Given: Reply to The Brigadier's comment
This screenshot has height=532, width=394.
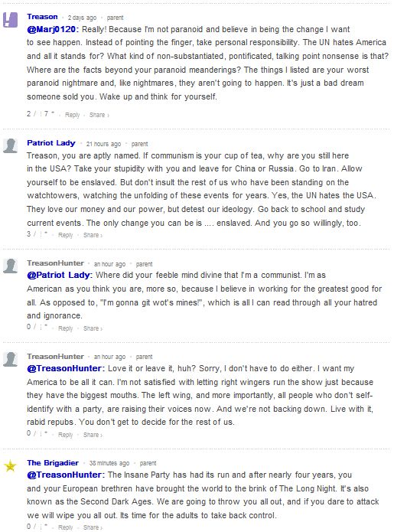Looking at the screenshot, I should click(66, 527).
